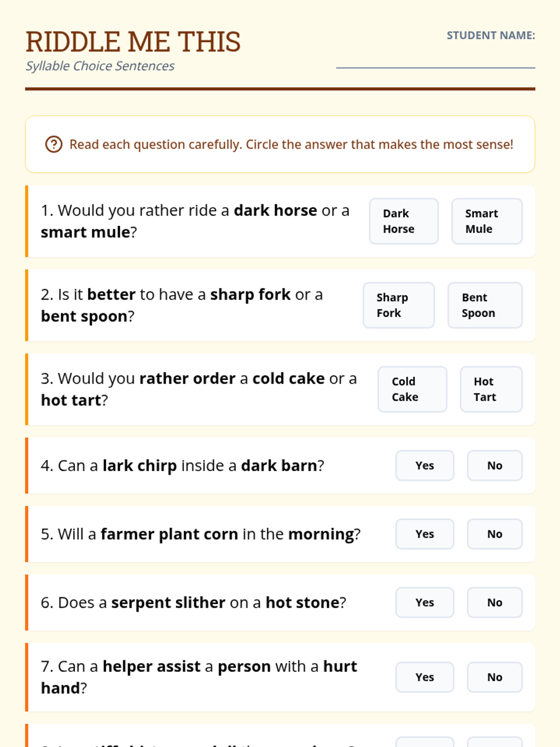Image resolution: width=560 pixels, height=747 pixels.
Task: Click the student name line field
Action: point(435,61)
